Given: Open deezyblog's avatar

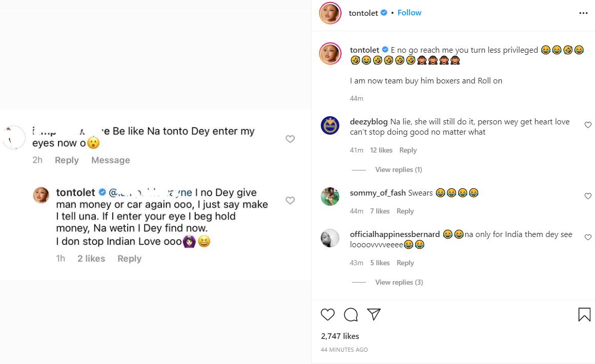Looking at the screenshot, I should (330, 125).
